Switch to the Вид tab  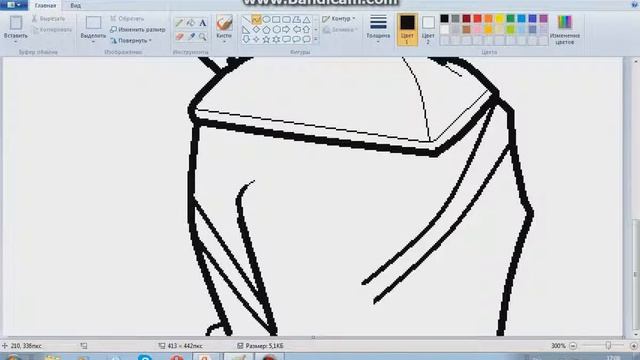point(76,6)
